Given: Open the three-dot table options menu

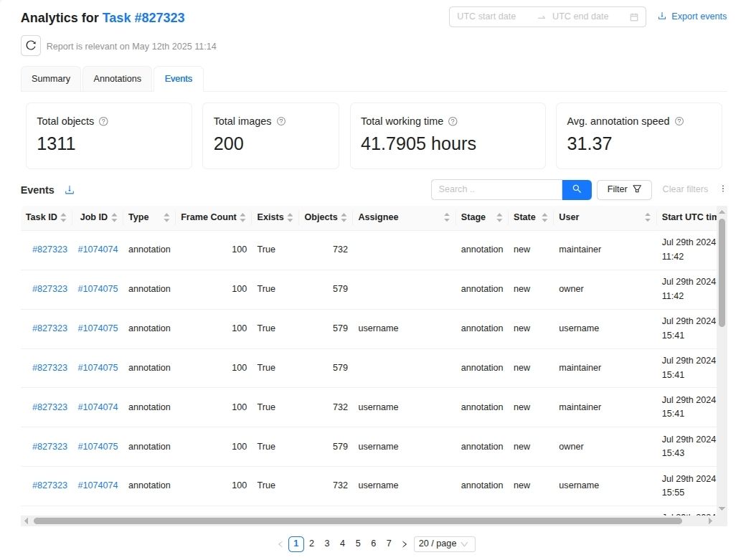Looking at the screenshot, I should tap(723, 189).
